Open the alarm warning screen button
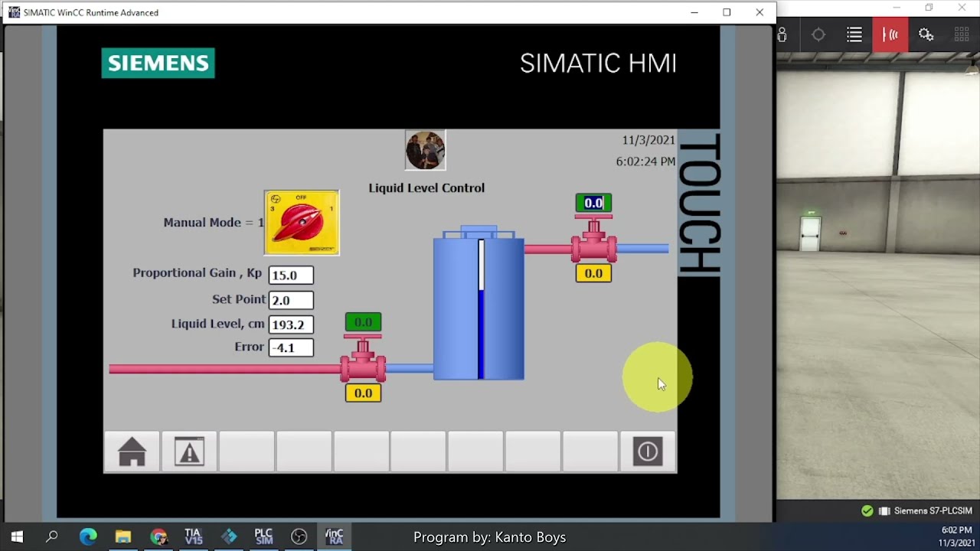This screenshot has height=551, width=980. coord(189,452)
